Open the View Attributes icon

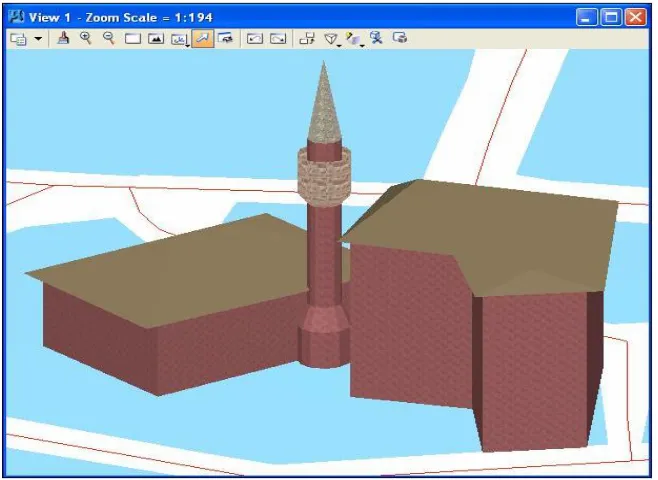click(x=18, y=39)
